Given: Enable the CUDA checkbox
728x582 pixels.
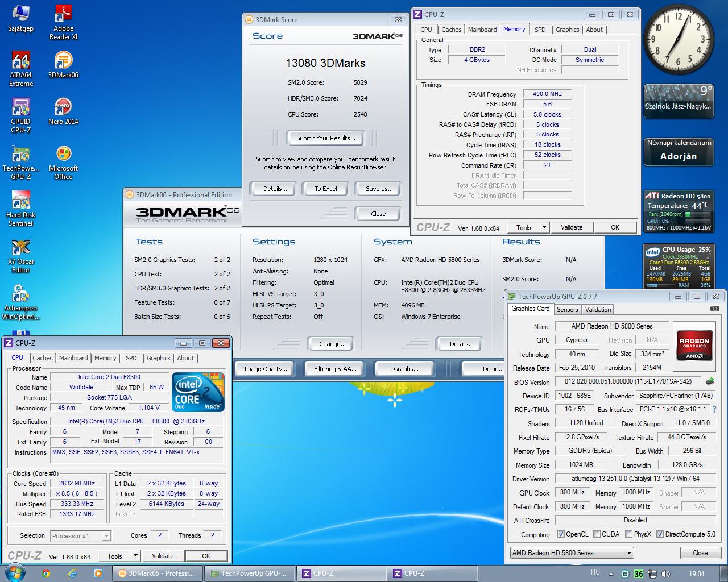Looking at the screenshot, I should pos(597,534).
